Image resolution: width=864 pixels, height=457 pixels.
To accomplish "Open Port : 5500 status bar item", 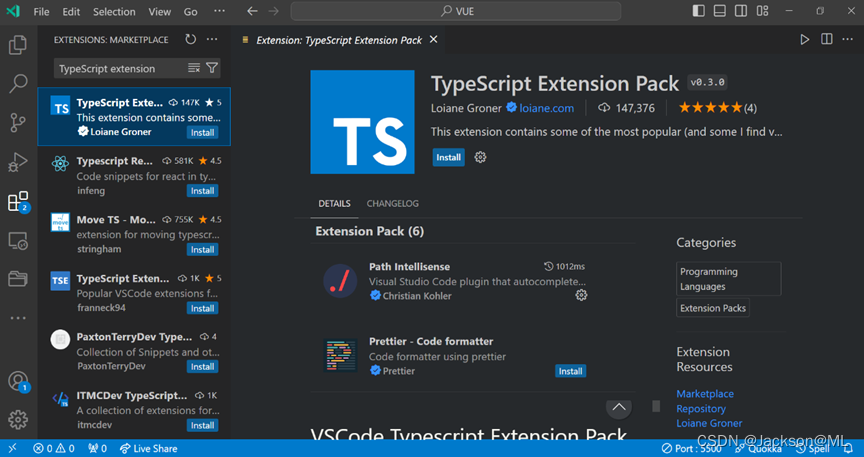I will [x=692, y=448].
